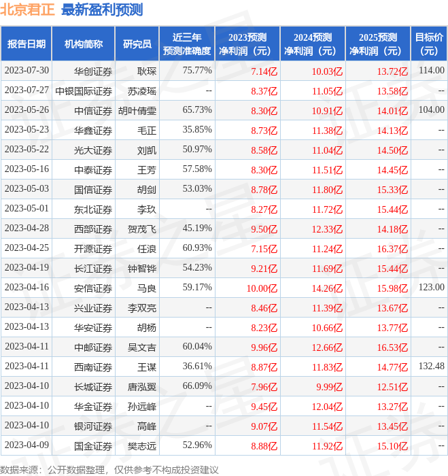448x476 pixels.
Task: Click target price 123.00
Action: pos(431,288)
